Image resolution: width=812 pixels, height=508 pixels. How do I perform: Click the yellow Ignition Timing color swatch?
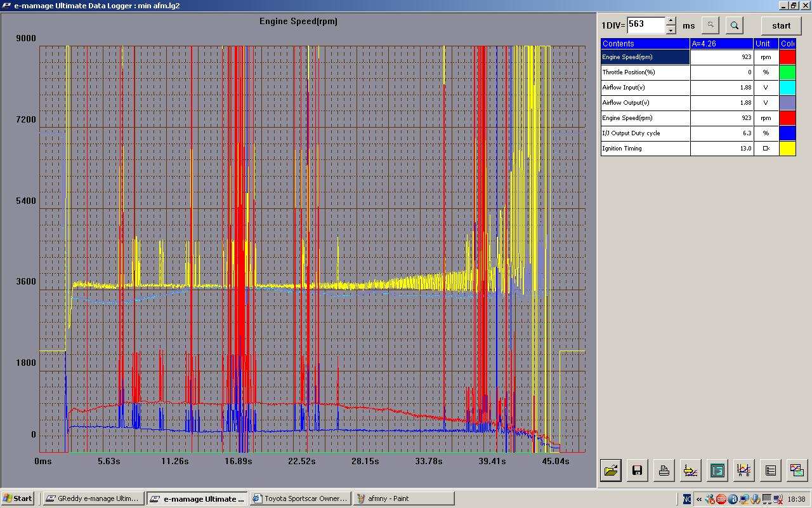tap(787, 149)
